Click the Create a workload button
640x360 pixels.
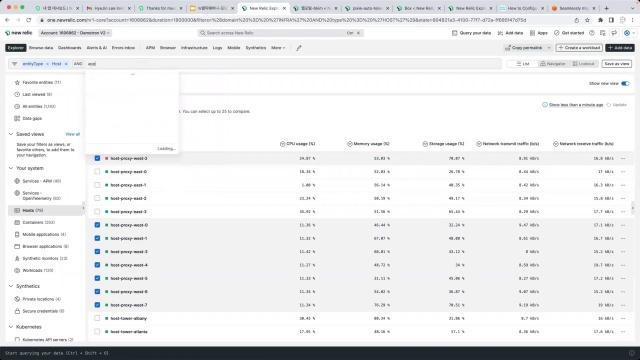pyautogui.click(x=579, y=48)
